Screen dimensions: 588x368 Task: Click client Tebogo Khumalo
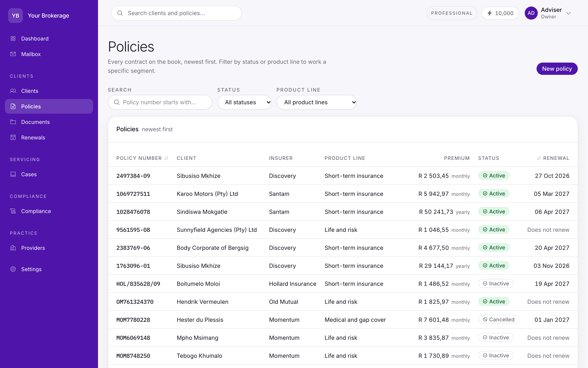coord(199,356)
